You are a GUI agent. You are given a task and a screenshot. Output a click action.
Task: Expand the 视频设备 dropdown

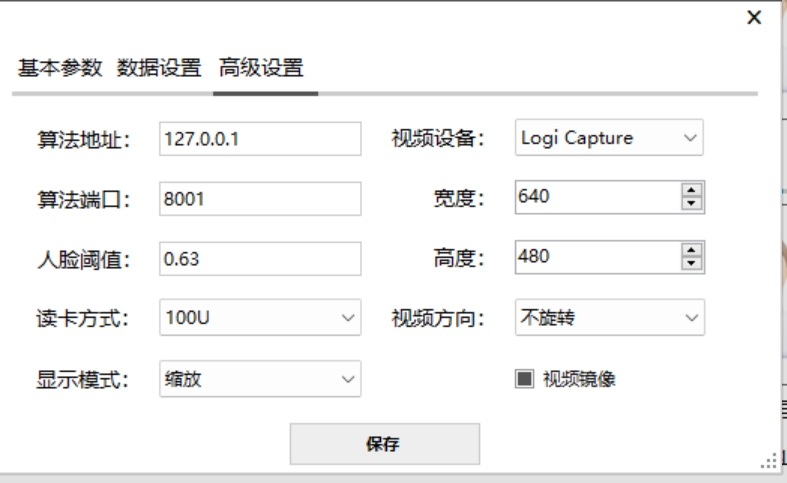click(x=608, y=139)
